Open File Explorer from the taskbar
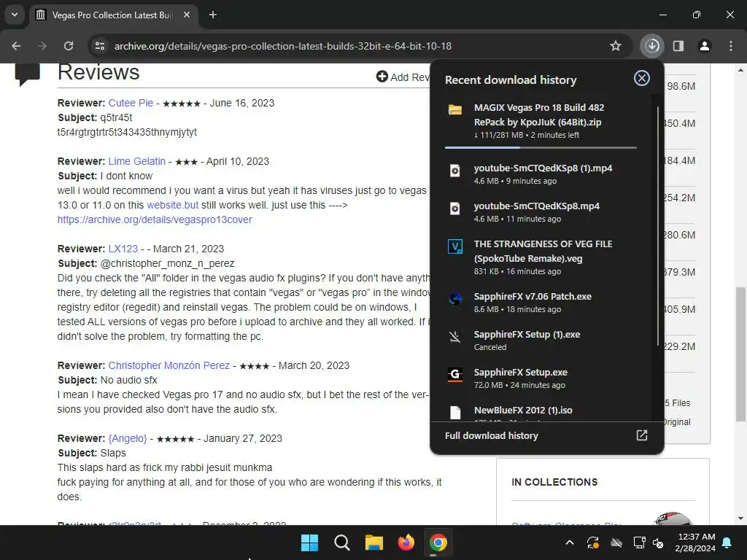 pos(374,542)
